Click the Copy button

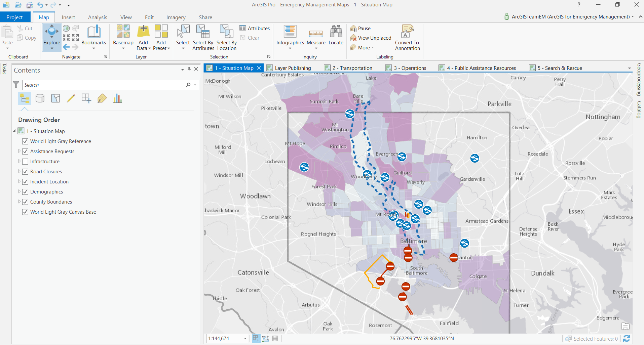pos(27,38)
